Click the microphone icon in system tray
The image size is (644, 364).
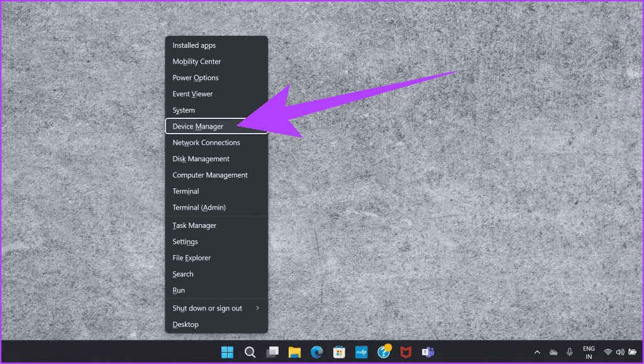pyautogui.click(x=570, y=352)
